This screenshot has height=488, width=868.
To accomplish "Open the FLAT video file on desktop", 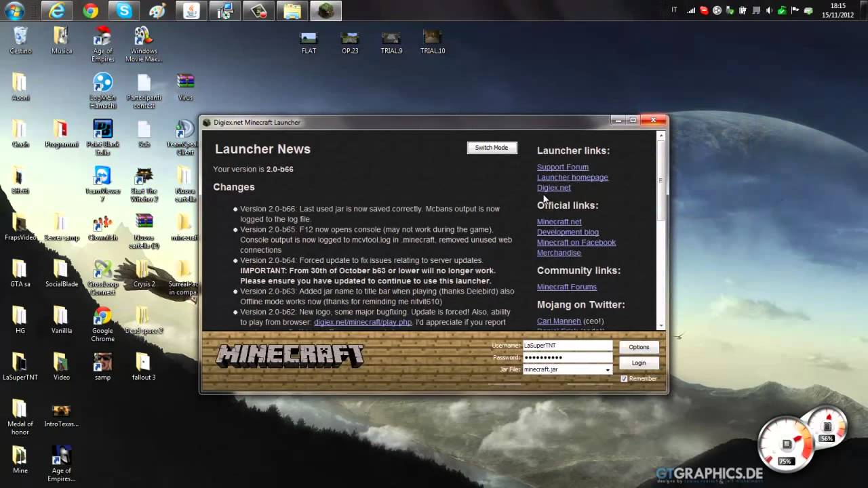I will pos(309,42).
